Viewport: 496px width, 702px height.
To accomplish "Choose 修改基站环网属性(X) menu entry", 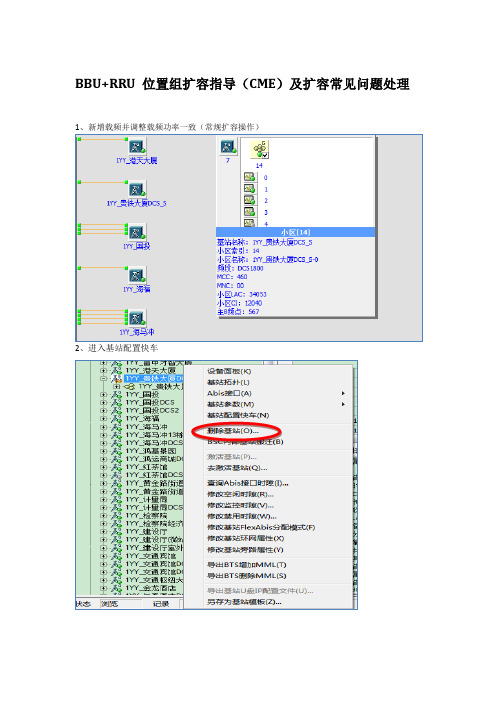I will pyautogui.click(x=245, y=538).
